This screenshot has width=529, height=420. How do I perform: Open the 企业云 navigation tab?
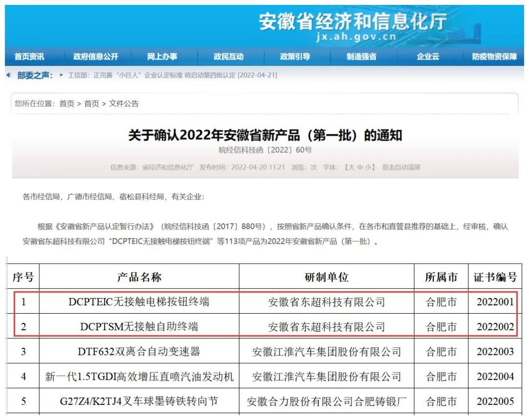[x=428, y=56]
